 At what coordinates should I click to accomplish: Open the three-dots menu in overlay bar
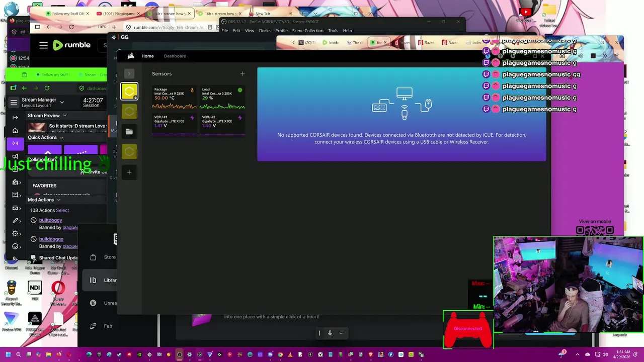pyautogui.click(x=341, y=333)
